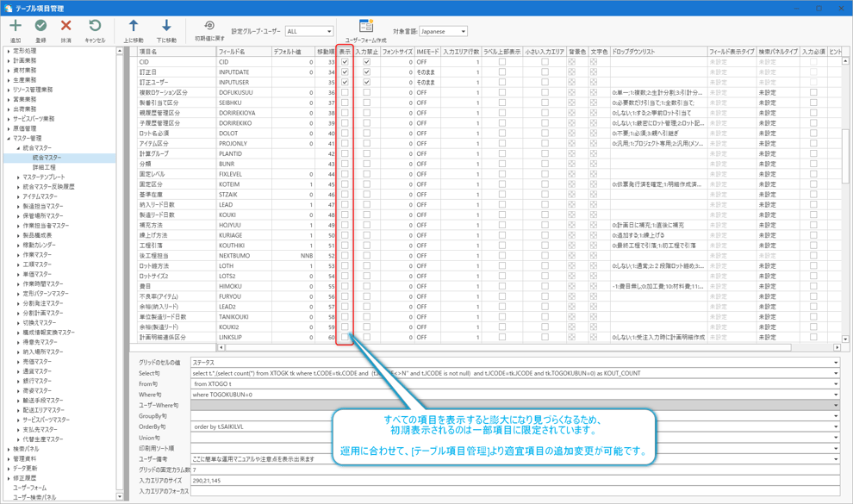The width and height of the screenshot is (853, 504).
Task: Enable 表示 checkbox for 製番引当て区分 row
Action: coord(345,103)
